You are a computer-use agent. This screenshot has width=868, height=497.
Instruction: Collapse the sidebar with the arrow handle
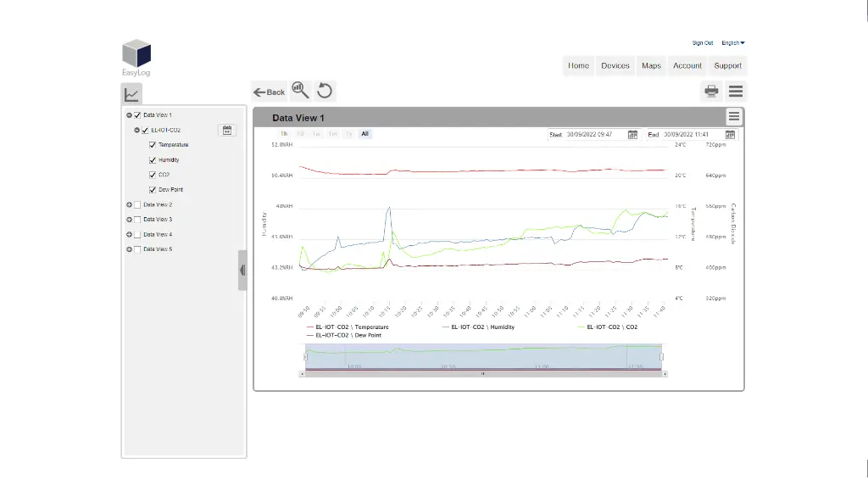(242, 271)
